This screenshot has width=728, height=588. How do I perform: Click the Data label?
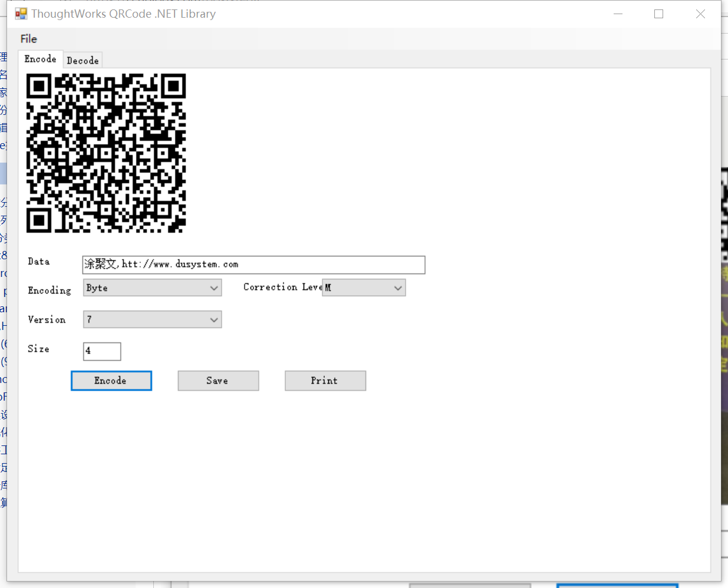39,262
